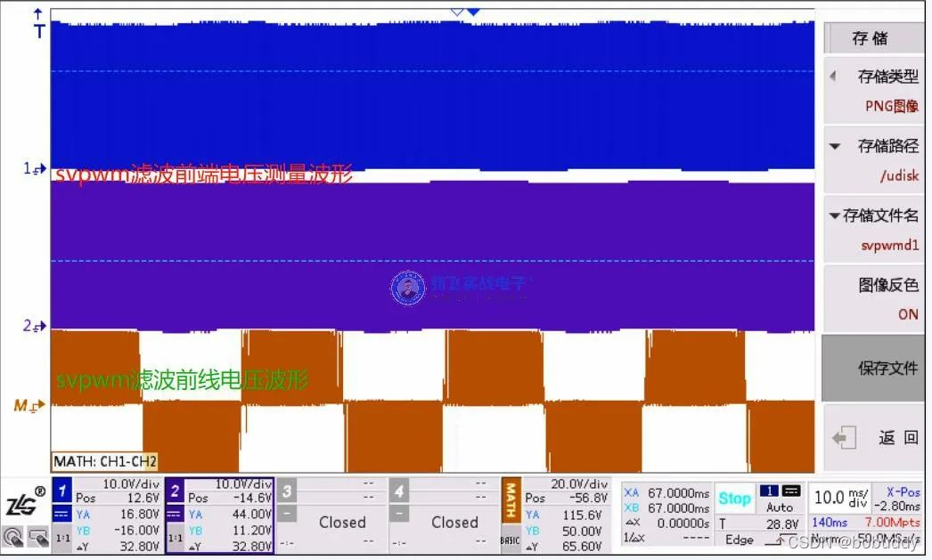
Task: Change channel 2 probe ratio 1:1
Action: pos(175,538)
